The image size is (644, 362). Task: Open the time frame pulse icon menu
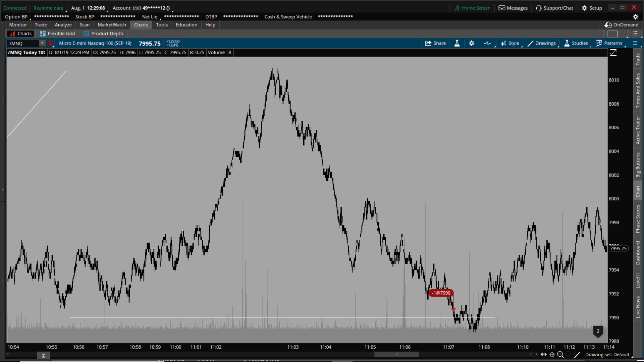pos(488,43)
